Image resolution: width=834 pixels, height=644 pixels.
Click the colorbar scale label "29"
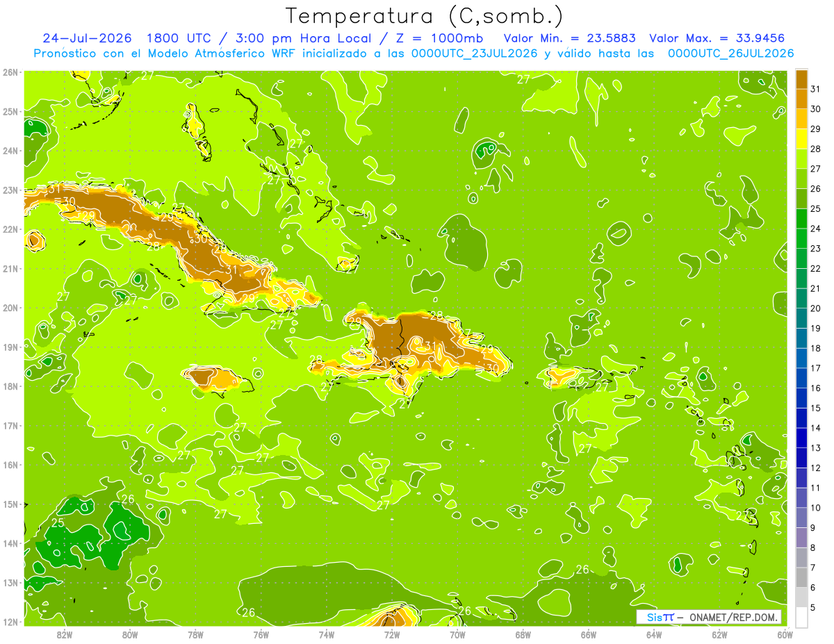[x=816, y=129]
